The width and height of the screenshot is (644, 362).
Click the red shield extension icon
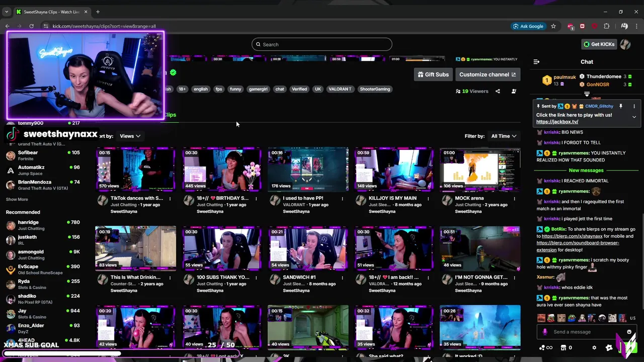tap(594, 26)
